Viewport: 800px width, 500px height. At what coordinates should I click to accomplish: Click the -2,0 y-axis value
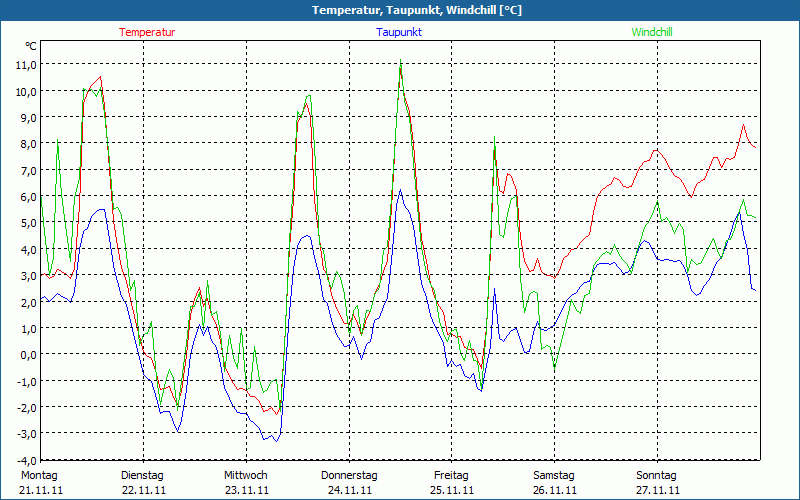tap(27, 408)
